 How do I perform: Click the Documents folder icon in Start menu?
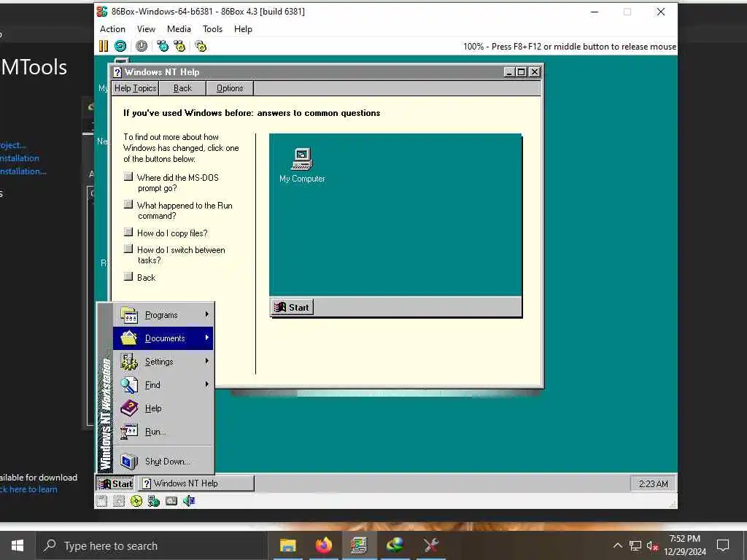point(129,338)
